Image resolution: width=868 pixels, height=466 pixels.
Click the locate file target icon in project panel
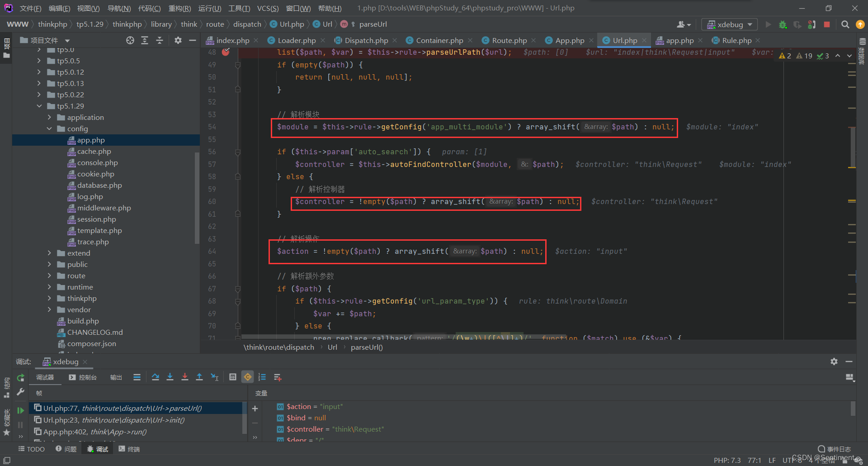click(130, 40)
